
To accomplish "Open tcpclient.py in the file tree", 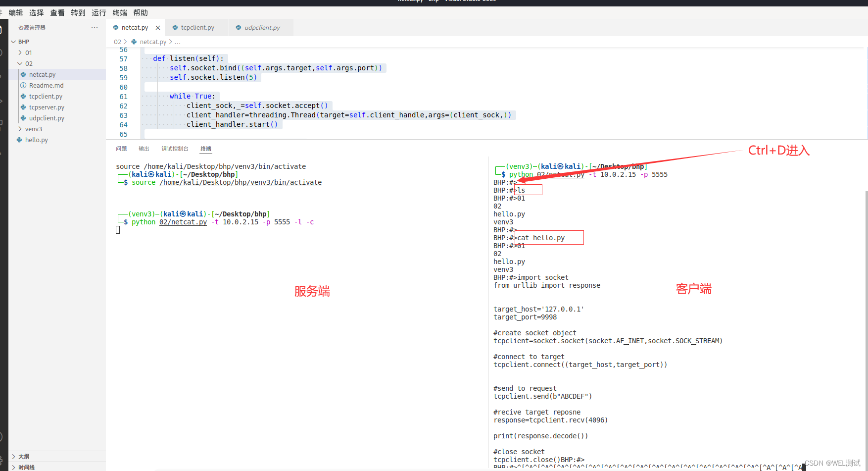I will click(x=46, y=96).
